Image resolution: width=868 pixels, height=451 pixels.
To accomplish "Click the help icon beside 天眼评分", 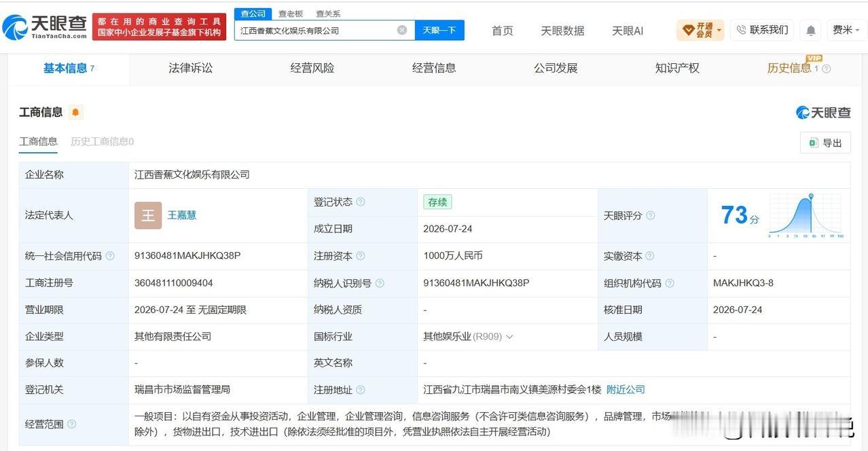I will [650, 215].
